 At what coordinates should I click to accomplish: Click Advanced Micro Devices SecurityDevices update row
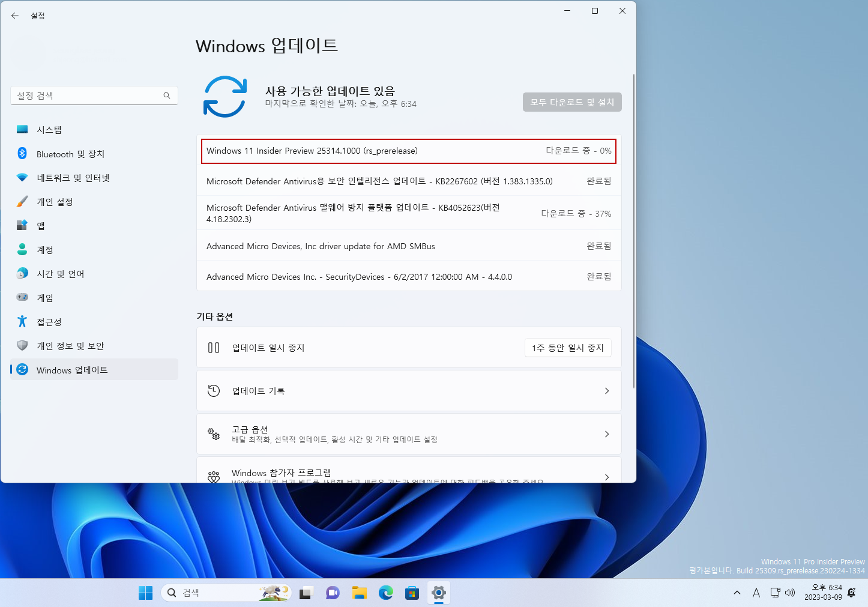click(x=409, y=277)
